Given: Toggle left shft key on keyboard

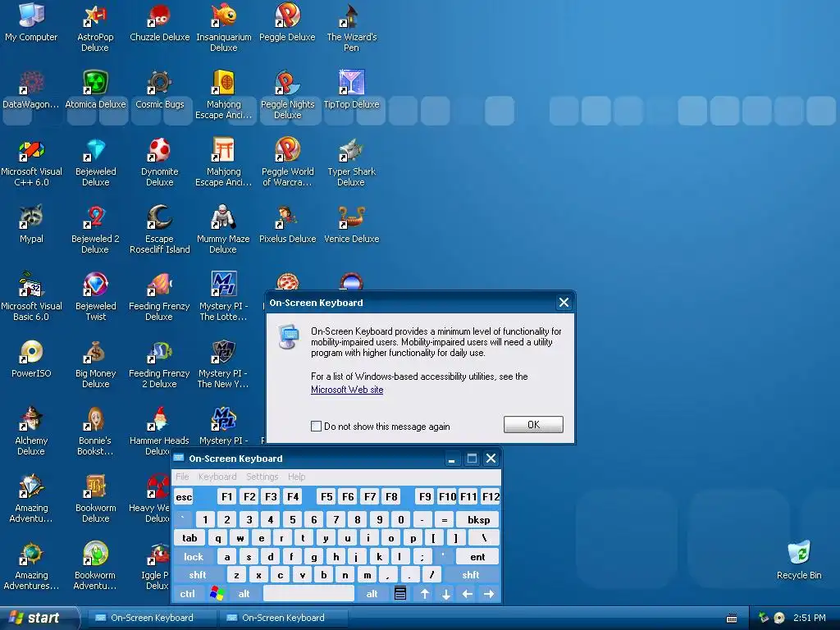Looking at the screenshot, I should click(198, 575).
